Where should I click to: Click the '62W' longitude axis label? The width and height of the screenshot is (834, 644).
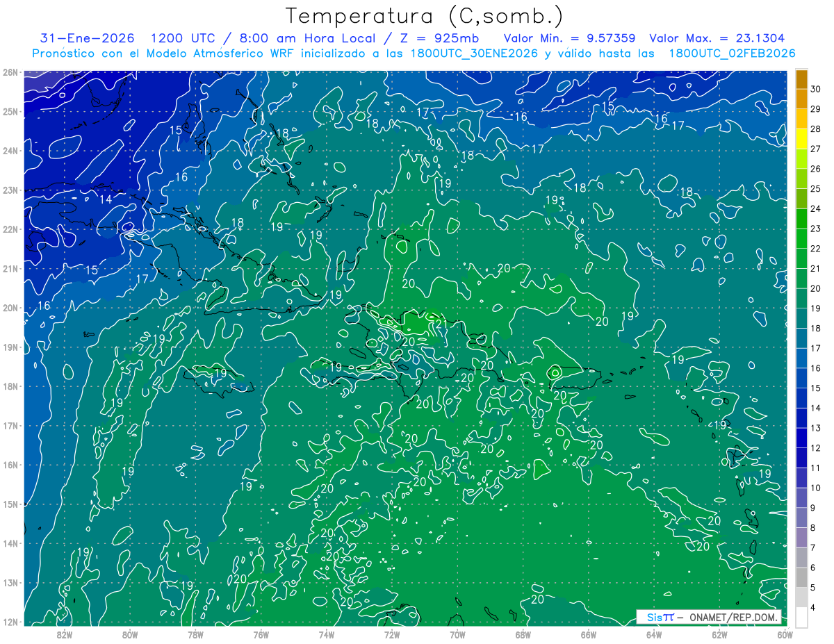(x=719, y=634)
